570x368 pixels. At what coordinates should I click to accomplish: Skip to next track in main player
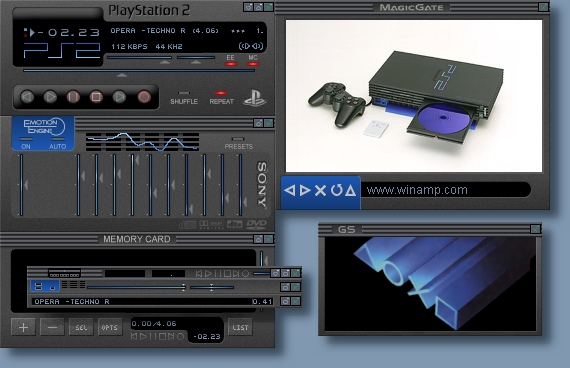pyautogui.click(x=119, y=97)
